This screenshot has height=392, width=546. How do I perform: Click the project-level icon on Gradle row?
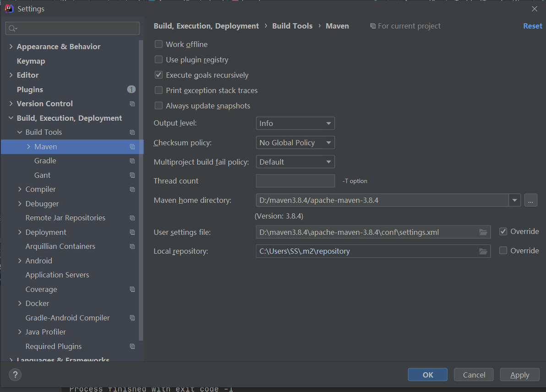click(132, 161)
